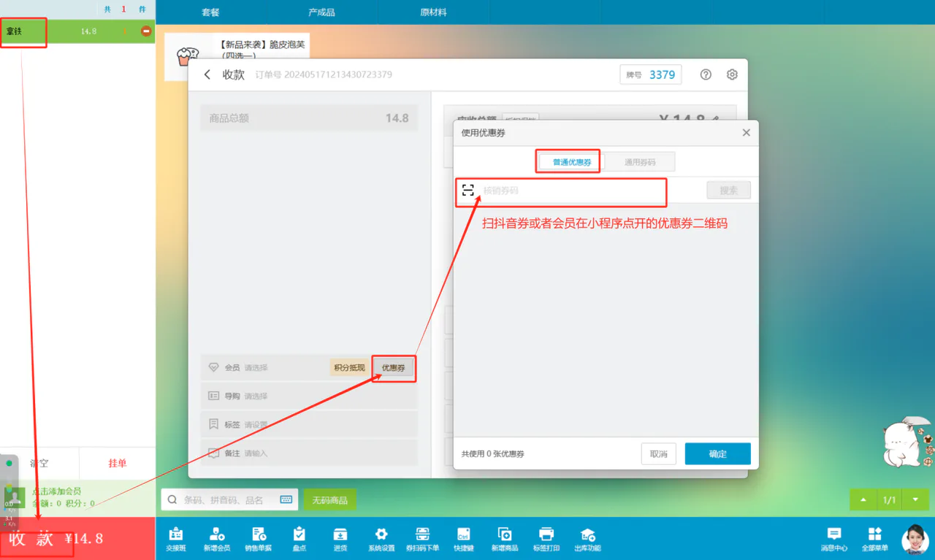This screenshot has width=935, height=560.
Task: Open the 全部菜单 all menus icon
Action: [x=875, y=539]
